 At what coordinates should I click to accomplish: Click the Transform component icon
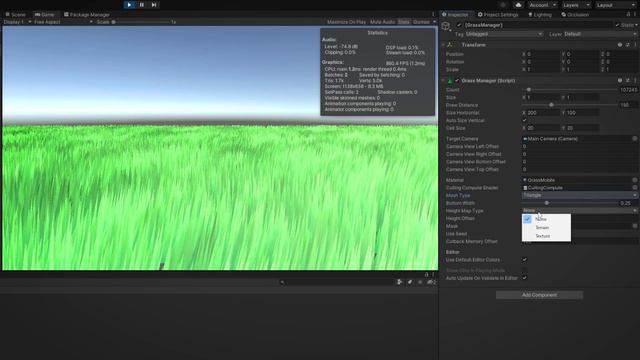click(450, 45)
